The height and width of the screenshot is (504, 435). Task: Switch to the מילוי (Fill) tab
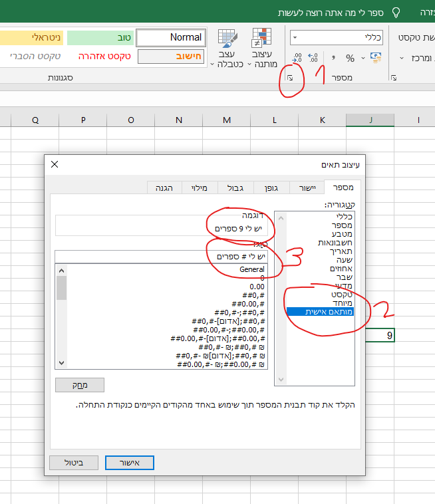[200, 188]
